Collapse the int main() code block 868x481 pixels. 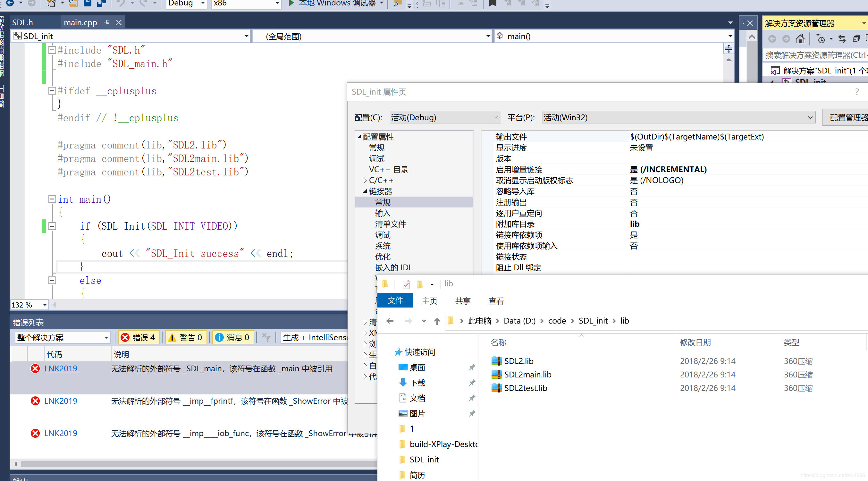[x=52, y=199]
